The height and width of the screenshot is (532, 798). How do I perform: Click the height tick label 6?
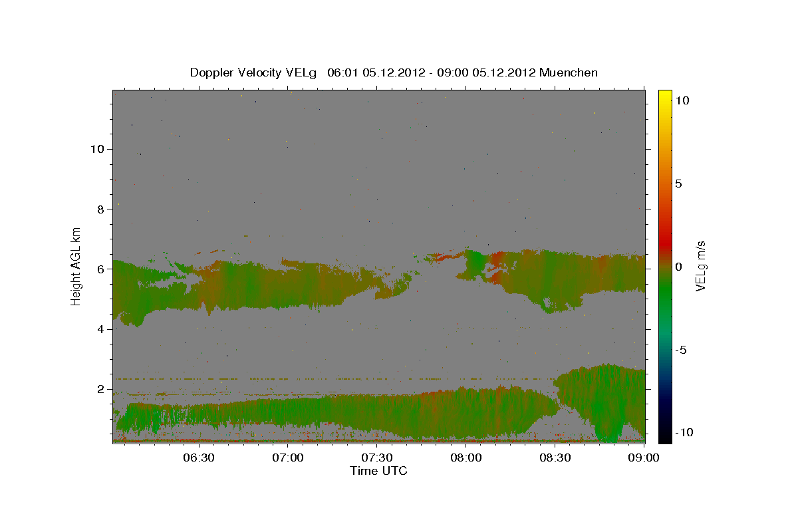99,269
